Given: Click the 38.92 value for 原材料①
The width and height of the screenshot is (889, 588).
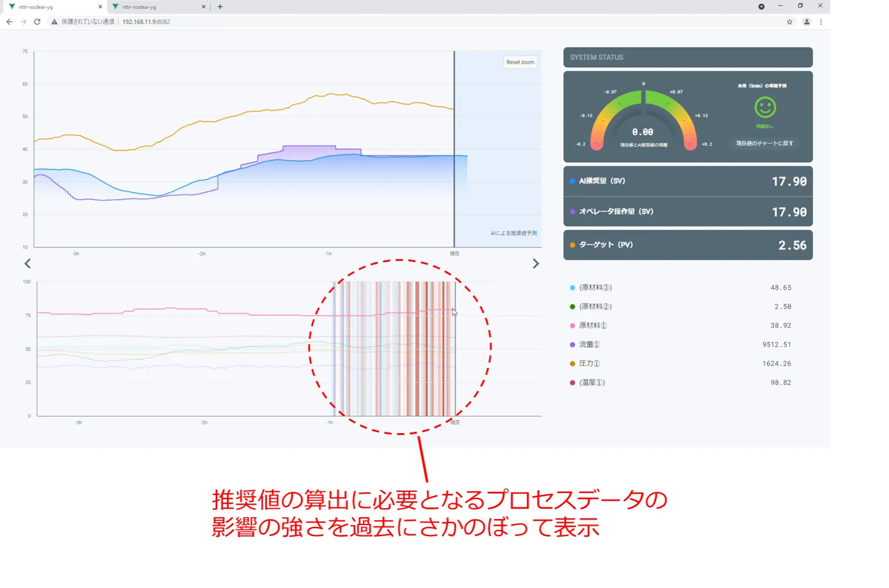Looking at the screenshot, I should (x=781, y=325).
